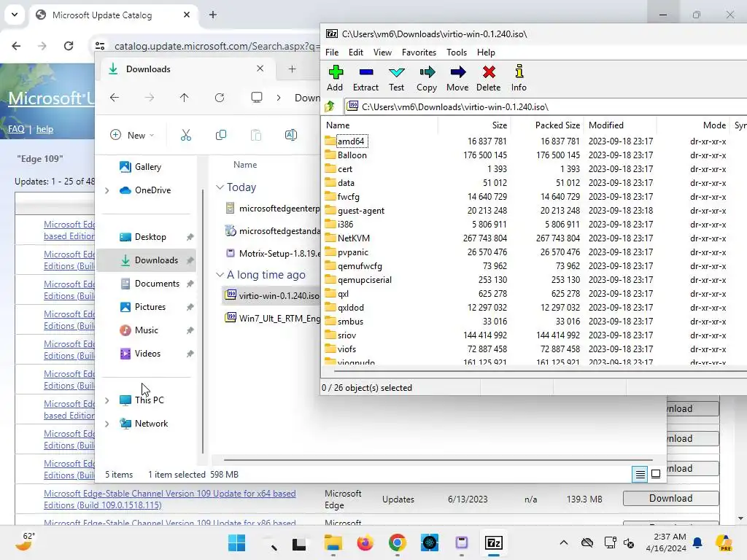Open the Help menu in 7-Zip
This screenshot has width=747, height=560.
(x=486, y=52)
